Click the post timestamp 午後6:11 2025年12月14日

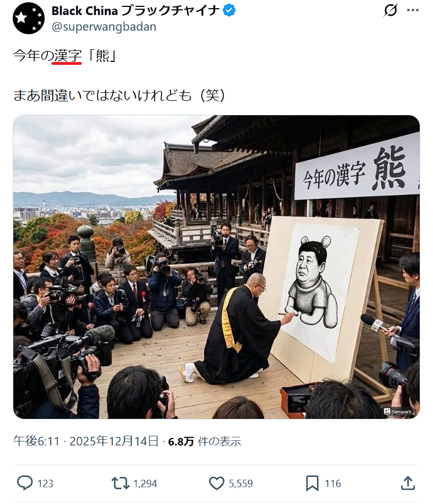click(86, 441)
